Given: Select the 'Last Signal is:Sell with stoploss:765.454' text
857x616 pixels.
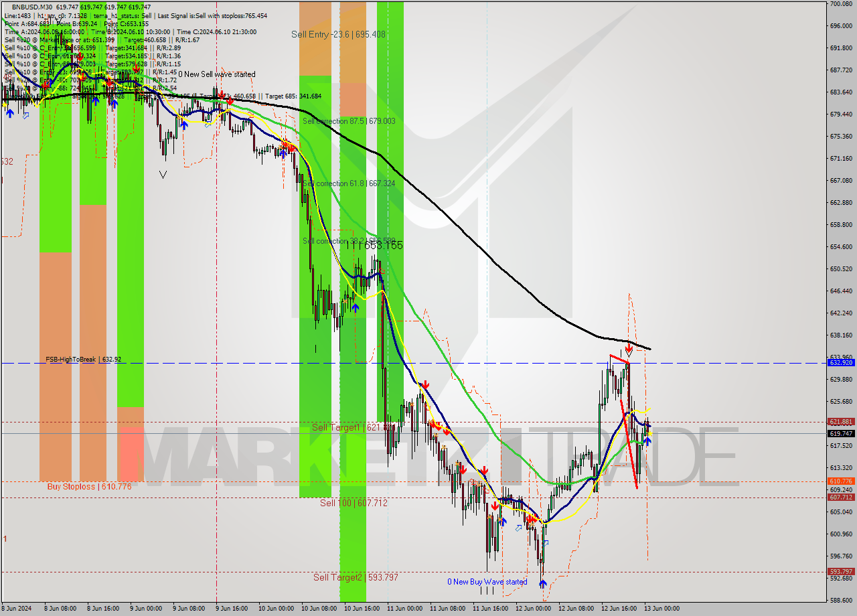Looking at the screenshot, I should (x=212, y=15).
